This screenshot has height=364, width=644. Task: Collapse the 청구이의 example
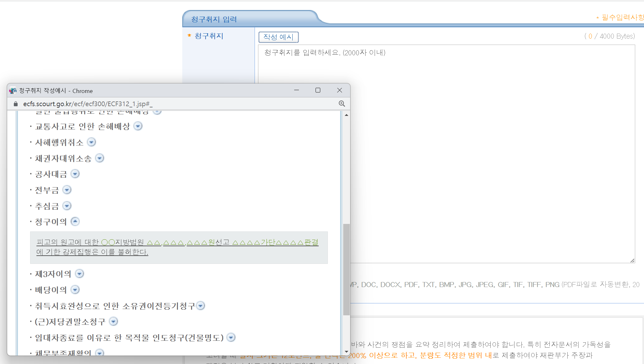pos(75,221)
